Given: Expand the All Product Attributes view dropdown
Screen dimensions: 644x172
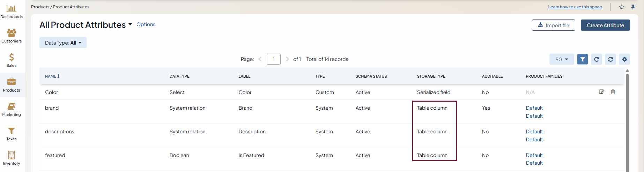Looking at the screenshot, I should [x=130, y=24].
